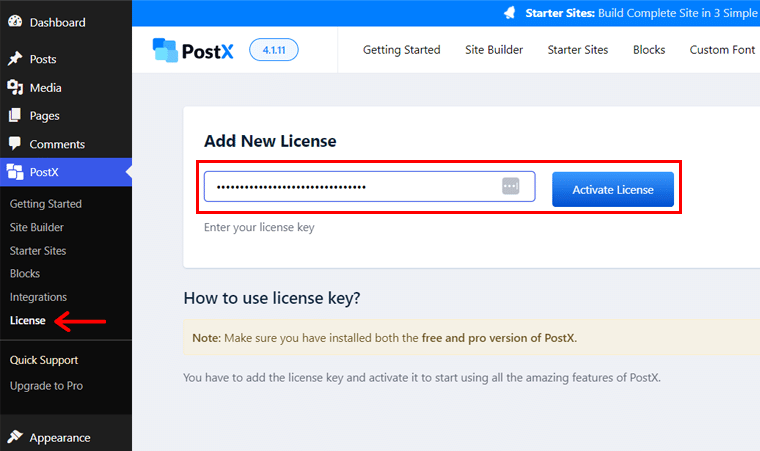Viewport: 760px width, 451px height.
Task: Click the Pages icon in the sidebar
Action: click(15, 115)
